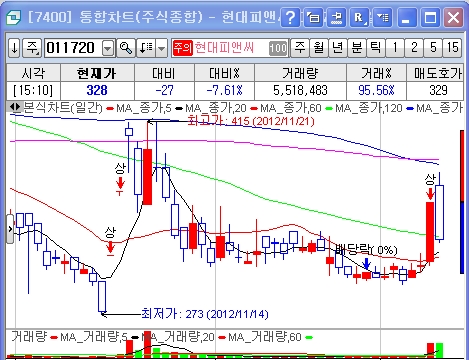The height and width of the screenshot is (360, 469).
Task: Click the sort list icon
Action: pyautogui.click(x=146, y=48)
